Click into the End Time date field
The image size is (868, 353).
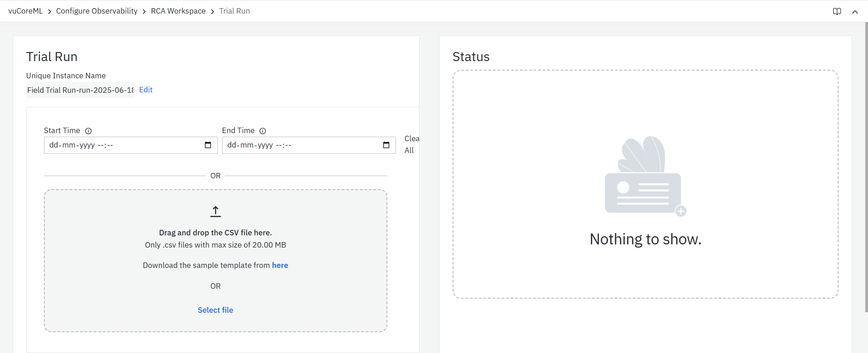click(300, 145)
